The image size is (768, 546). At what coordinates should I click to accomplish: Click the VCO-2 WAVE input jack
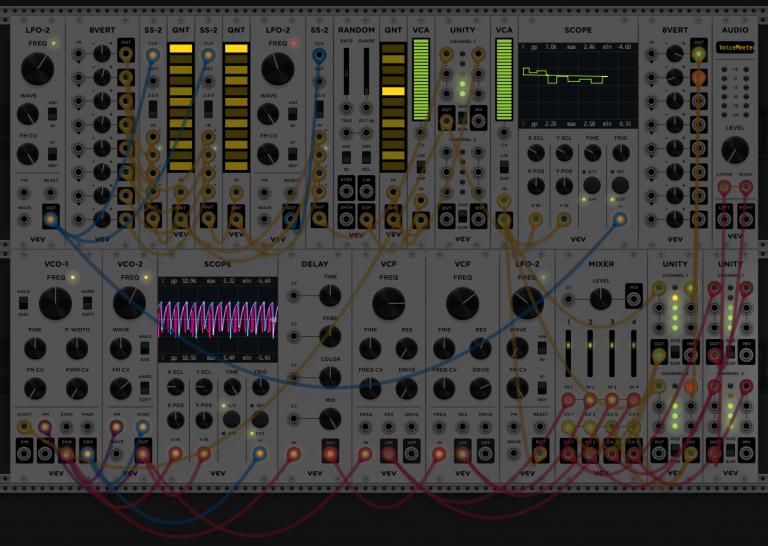[x=116, y=454]
